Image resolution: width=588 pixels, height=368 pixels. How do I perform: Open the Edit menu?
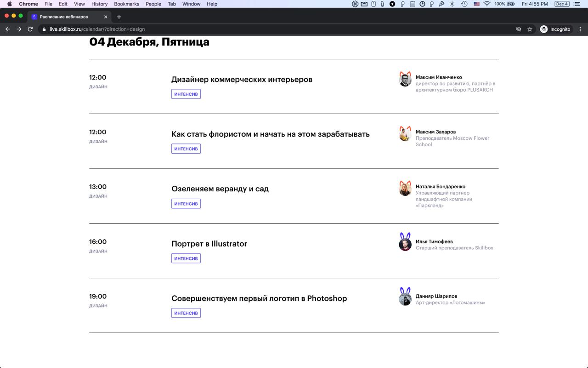click(x=63, y=4)
